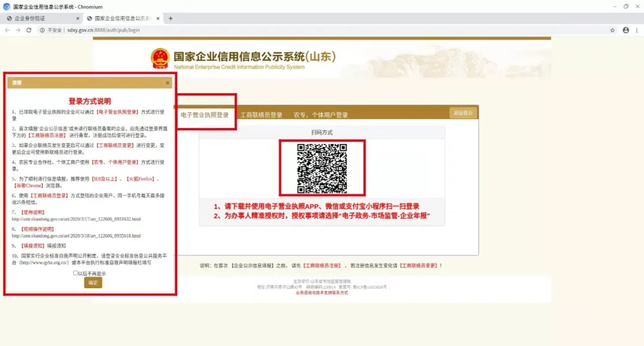Click 【工商联络员注册】 link below login panel
The image size is (644, 346).
tap(323, 266)
